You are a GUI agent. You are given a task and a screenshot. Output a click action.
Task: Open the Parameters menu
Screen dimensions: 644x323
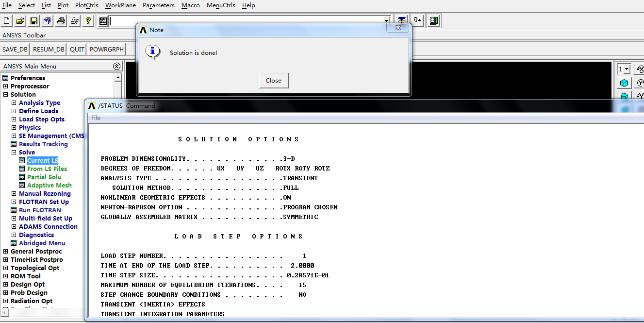tap(158, 5)
